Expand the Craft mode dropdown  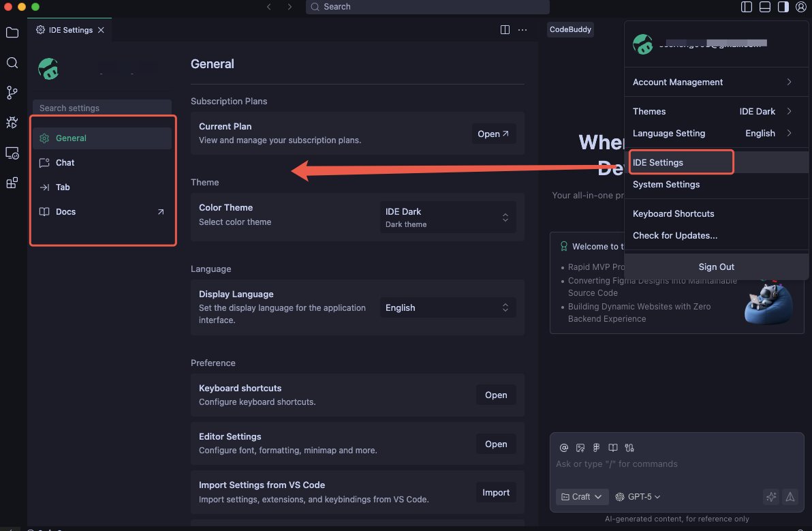point(582,496)
